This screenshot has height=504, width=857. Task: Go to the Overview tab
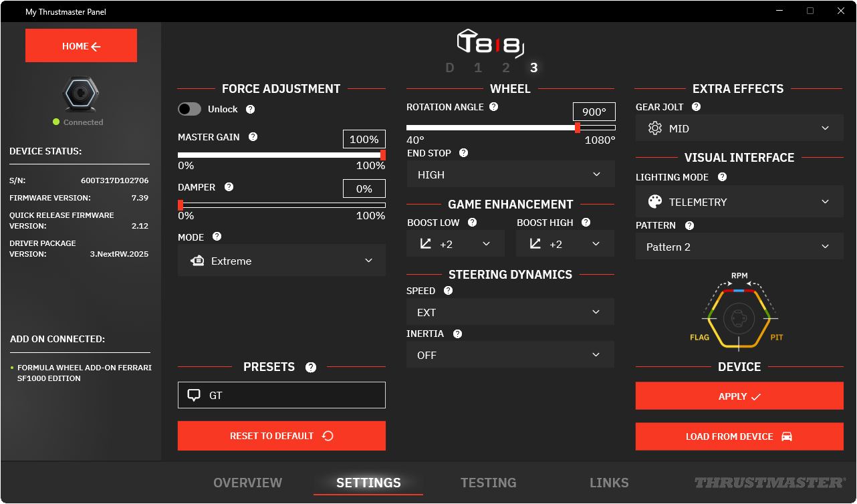click(247, 483)
